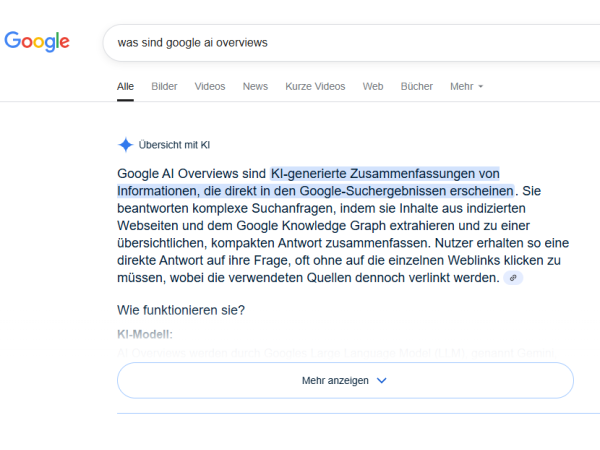Click the blue AI sparkle icon

(x=126, y=145)
